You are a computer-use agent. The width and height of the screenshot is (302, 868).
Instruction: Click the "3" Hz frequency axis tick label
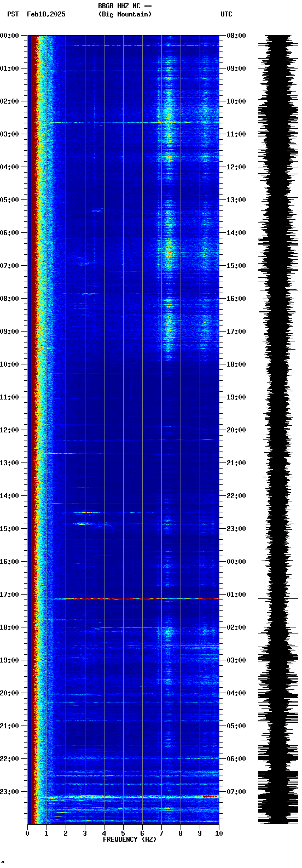point(85,833)
